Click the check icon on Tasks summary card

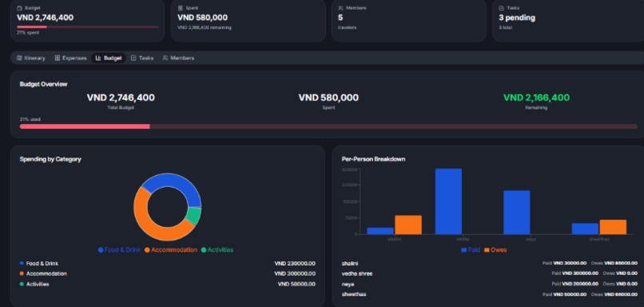coord(502,8)
